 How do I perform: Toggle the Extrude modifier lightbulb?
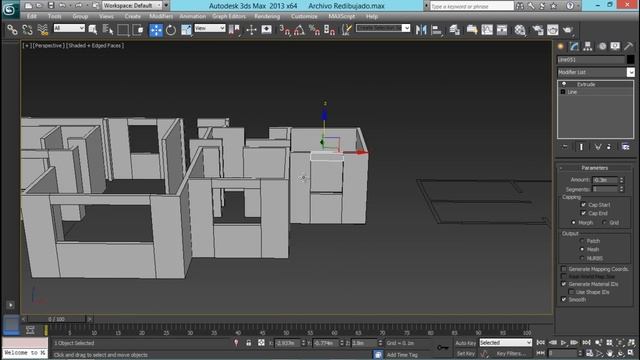pos(564,84)
